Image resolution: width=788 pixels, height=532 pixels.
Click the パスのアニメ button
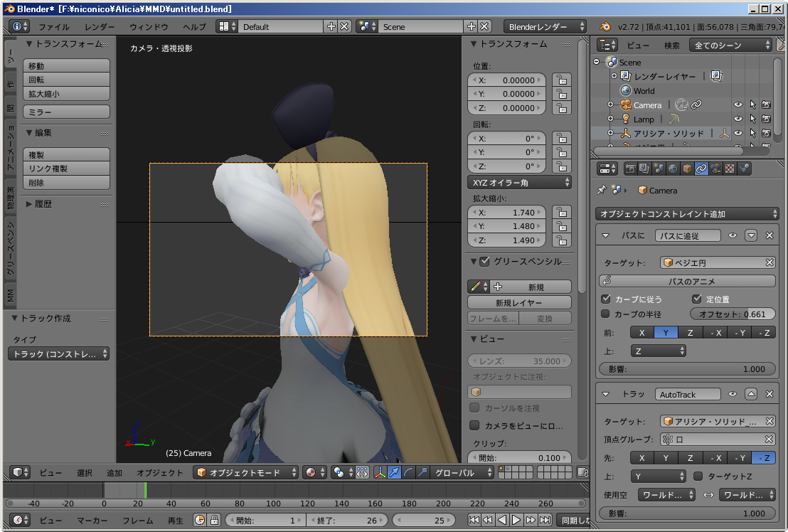[687, 281]
